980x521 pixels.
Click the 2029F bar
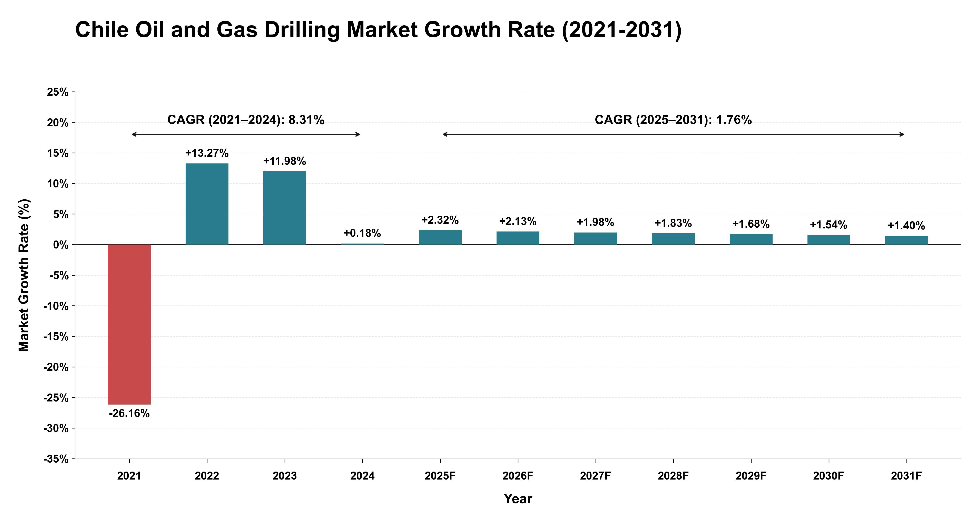tap(751, 239)
